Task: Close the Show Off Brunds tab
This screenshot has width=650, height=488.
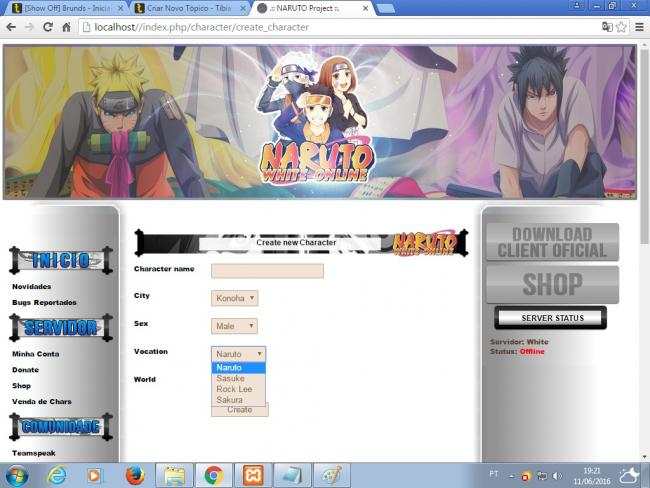Action: (121, 8)
